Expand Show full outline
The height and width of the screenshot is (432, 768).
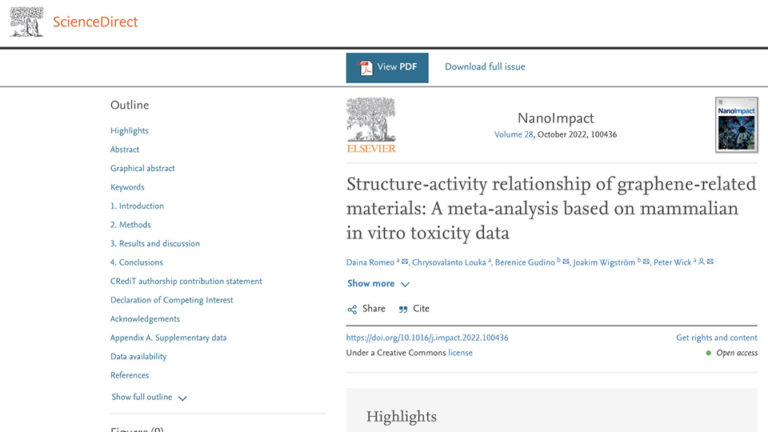[141, 397]
